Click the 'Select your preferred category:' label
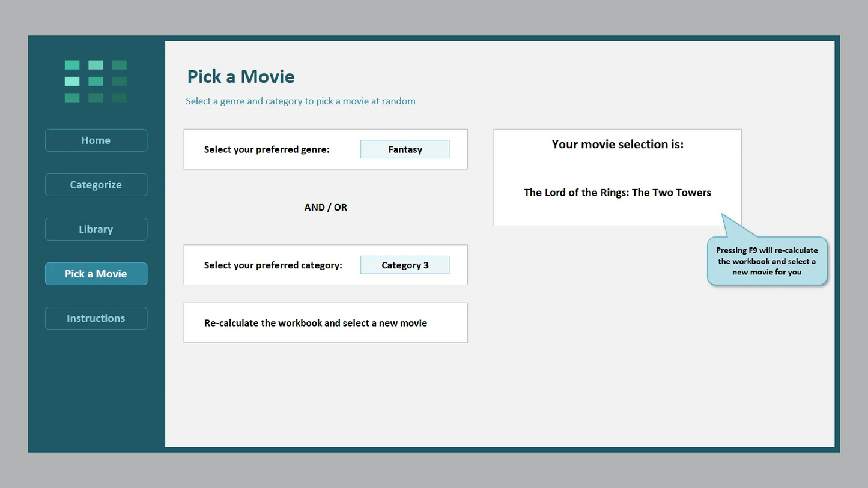This screenshot has height=488, width=868. (x=273, y=265)
